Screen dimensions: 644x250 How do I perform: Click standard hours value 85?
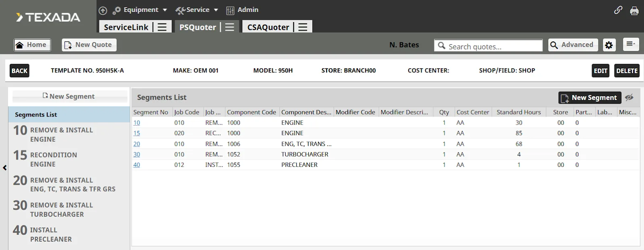point(519,133)
